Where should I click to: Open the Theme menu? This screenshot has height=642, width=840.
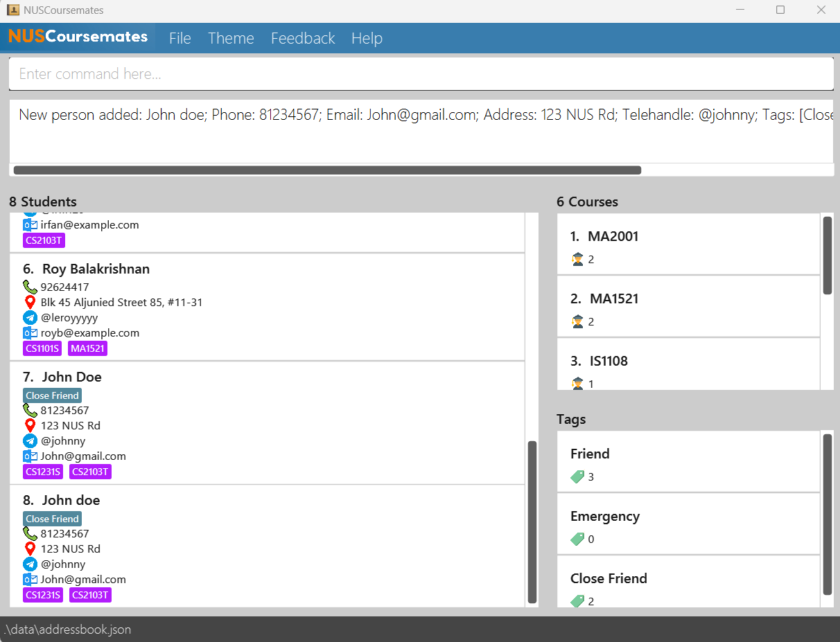[231, 38]
